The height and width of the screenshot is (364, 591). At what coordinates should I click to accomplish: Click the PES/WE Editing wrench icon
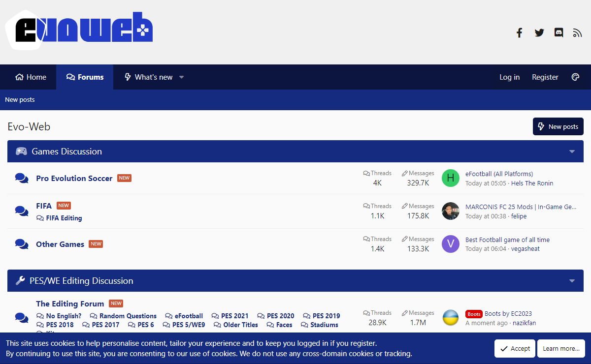20,281
